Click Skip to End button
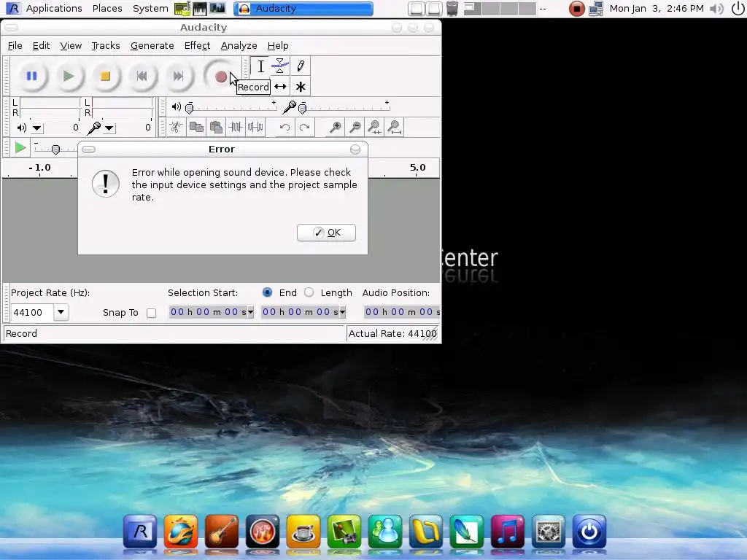This screenshot has width=747, height=560. pos(178,76)
